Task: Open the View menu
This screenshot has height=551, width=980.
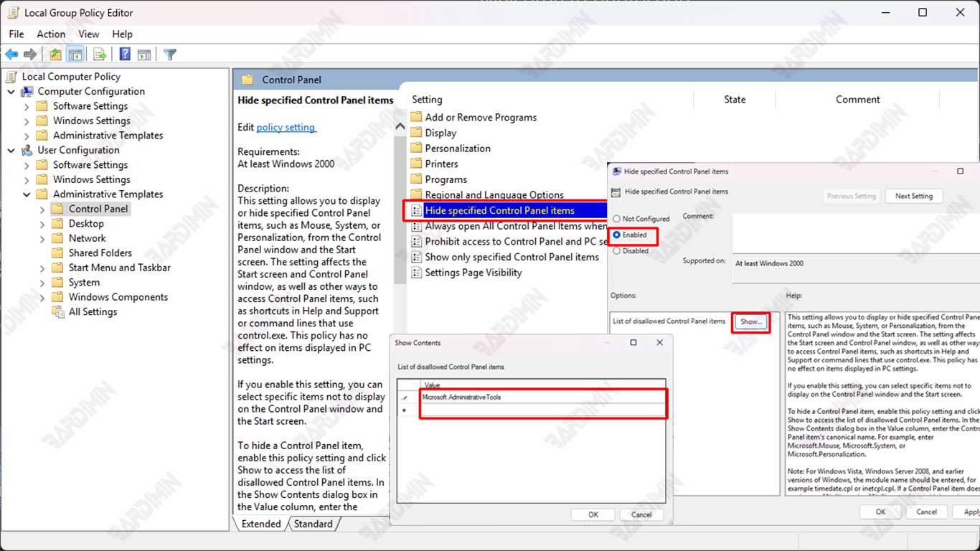Action: [x=89, y=34]
